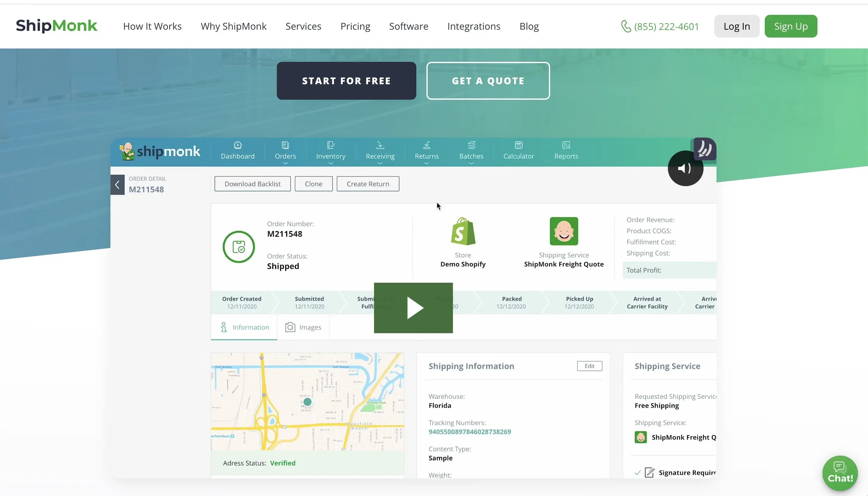
Task: Click the Create Return button
Action: pyautogui.click(x=368, y=184)
